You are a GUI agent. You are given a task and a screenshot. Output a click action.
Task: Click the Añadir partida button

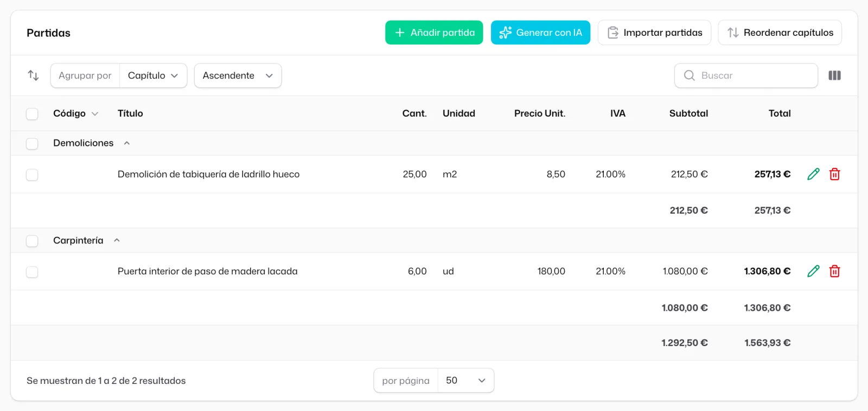click(434, 33)
